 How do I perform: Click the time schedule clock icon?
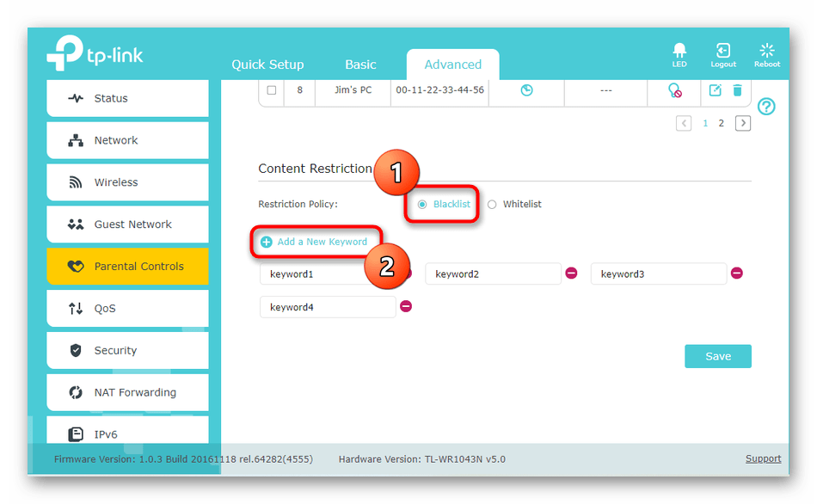526,90
